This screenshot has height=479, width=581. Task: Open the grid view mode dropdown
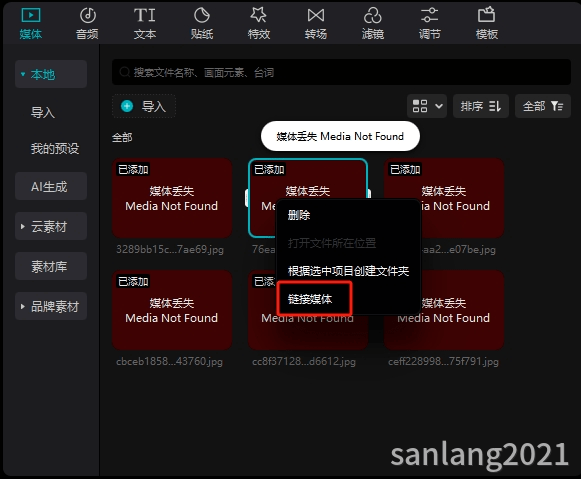(427, 106)
